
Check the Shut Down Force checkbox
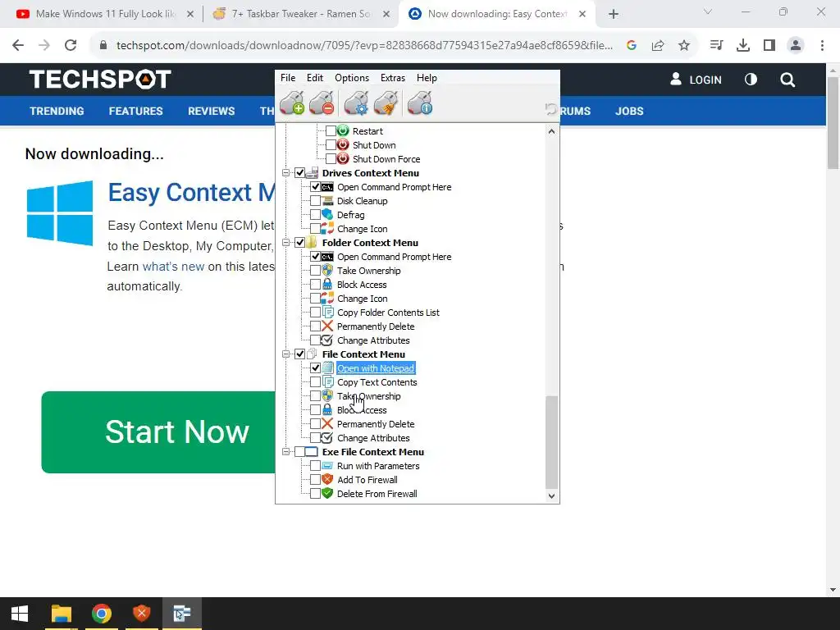coord(331,158)
